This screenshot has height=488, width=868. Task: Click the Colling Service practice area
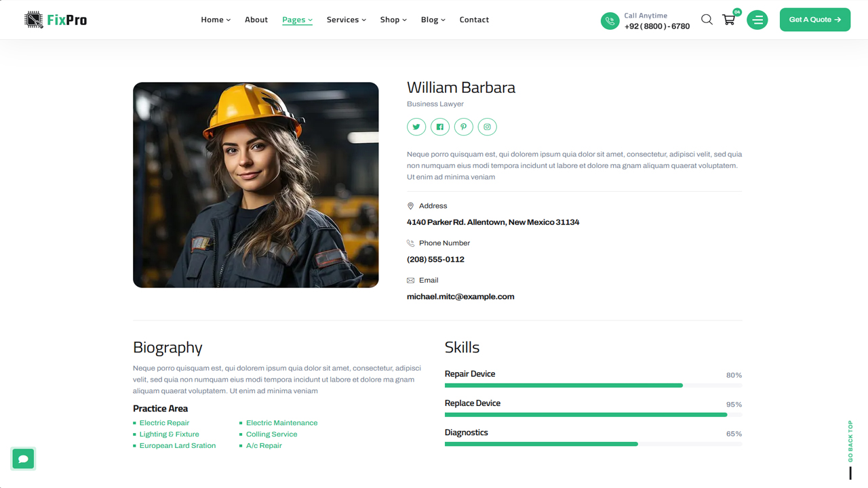pyautogui.click(x=271, y=434)
